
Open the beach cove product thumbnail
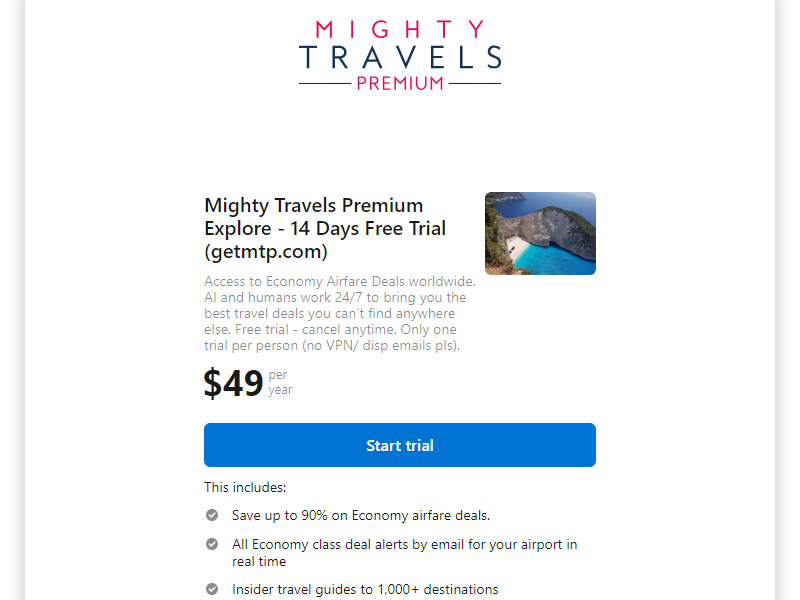(540, 233)
